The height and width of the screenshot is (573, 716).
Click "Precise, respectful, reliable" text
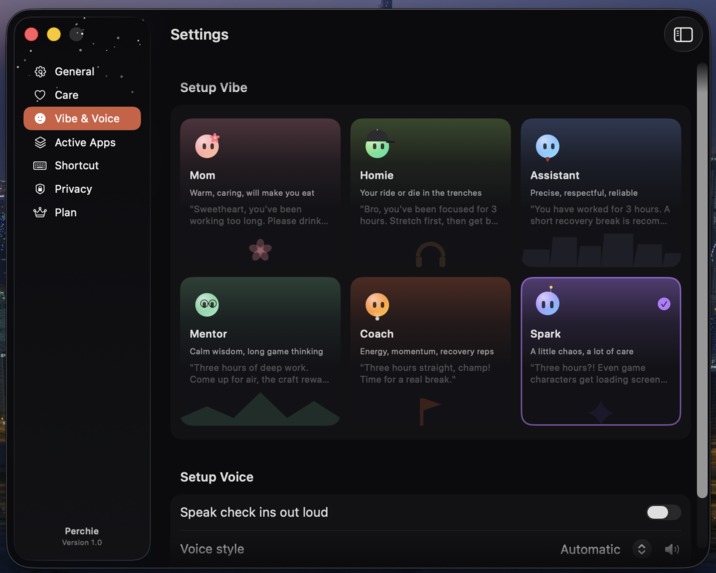click(x=584, y=193)
